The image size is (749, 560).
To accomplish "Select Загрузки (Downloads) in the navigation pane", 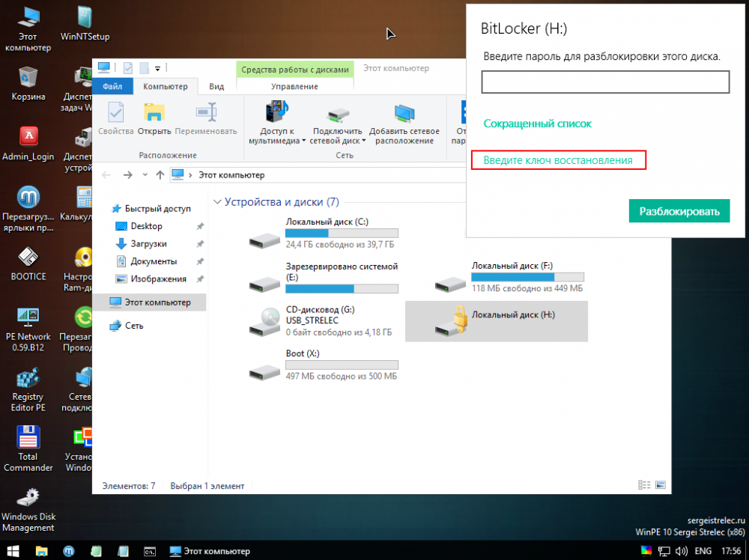I will coord(148,244).
